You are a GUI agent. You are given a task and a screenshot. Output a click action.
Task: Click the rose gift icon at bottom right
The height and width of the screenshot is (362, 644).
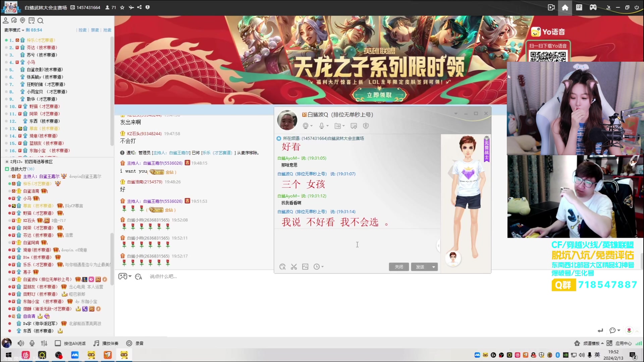(x=629, y=330)
